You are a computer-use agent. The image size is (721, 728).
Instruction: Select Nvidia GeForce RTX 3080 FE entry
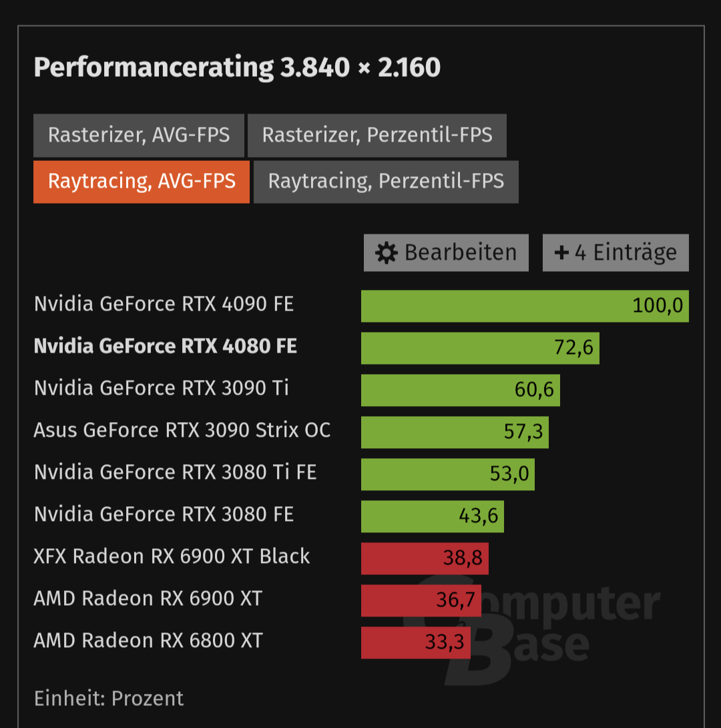164,514
